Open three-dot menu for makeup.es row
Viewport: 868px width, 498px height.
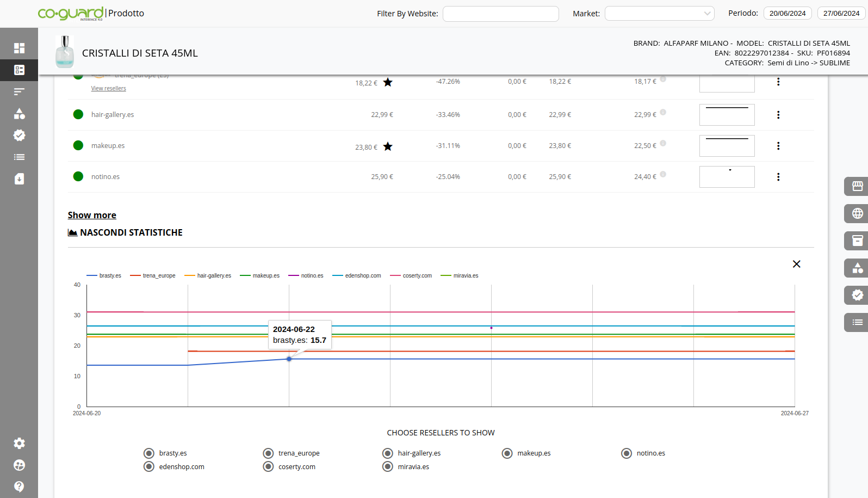pyautogui.click(x=778, y=146)
